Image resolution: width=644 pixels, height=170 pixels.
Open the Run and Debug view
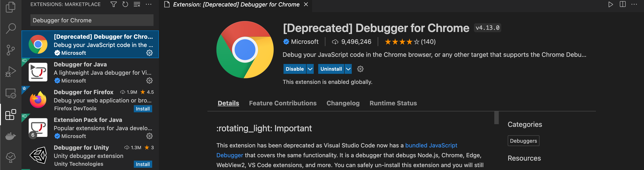pyautogui.click(x=11, y=72)
